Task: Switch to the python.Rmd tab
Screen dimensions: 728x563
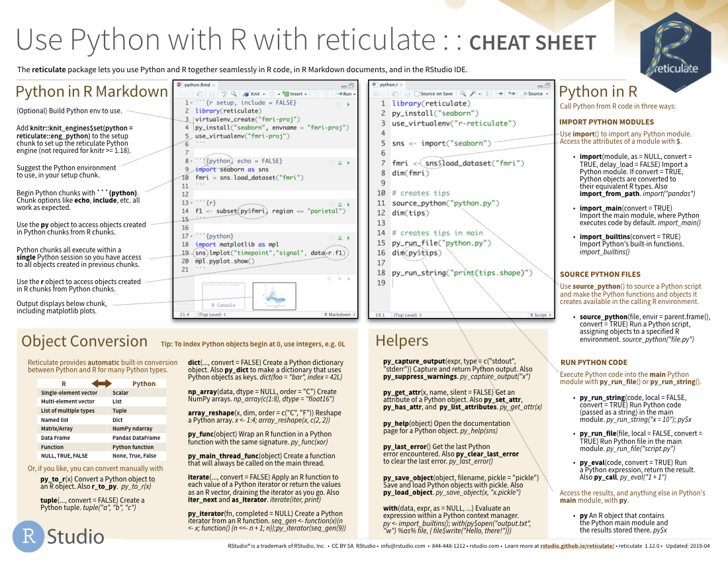Action: click(196, 86)
